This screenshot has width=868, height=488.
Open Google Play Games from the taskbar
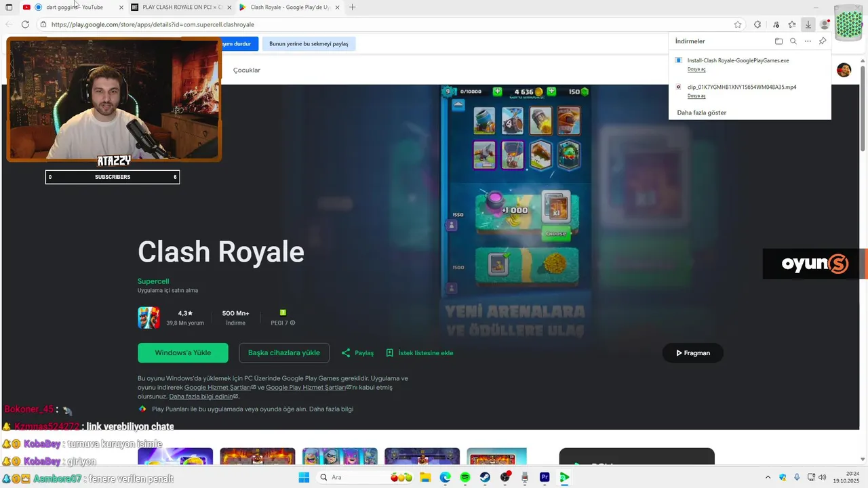point(564,477)
